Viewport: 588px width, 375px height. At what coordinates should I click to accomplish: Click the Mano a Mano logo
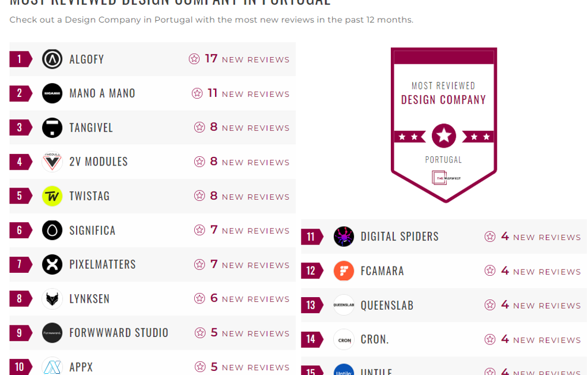click(x=52, y=93)
